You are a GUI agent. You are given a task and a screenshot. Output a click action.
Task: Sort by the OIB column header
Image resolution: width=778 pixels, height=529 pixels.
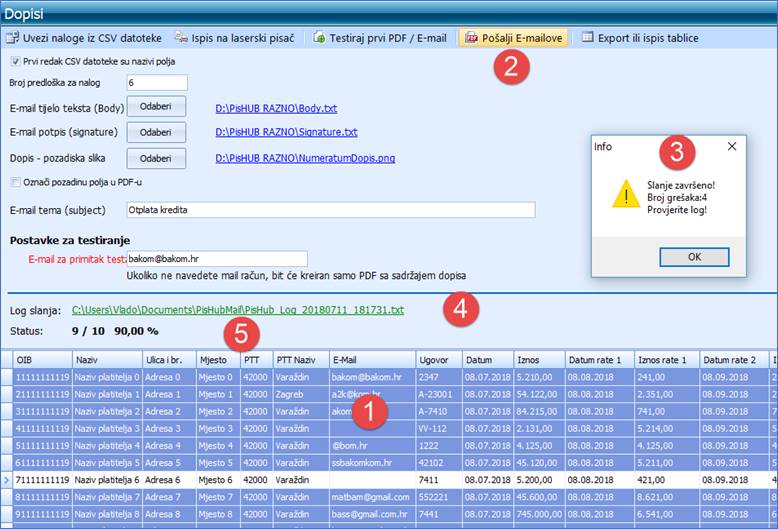43,360
